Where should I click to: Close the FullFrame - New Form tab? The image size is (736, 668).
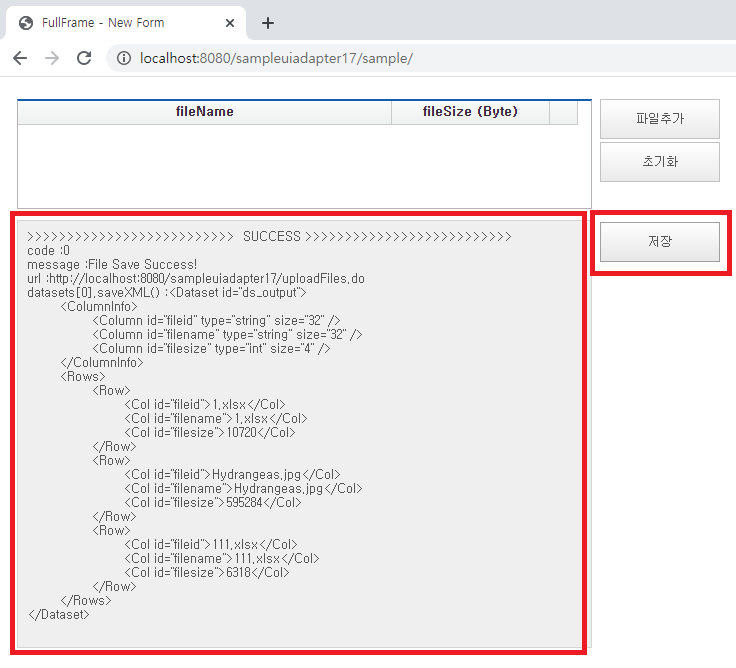(230, 23)
